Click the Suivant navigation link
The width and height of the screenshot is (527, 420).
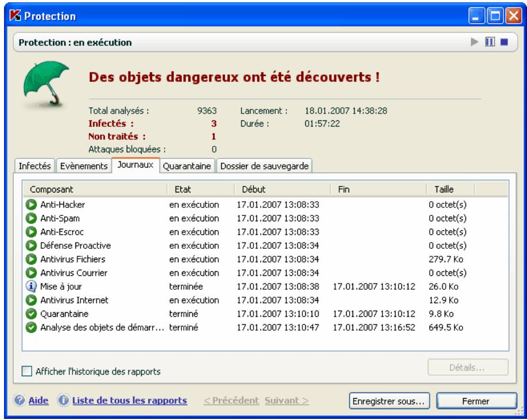pos(286,400)
